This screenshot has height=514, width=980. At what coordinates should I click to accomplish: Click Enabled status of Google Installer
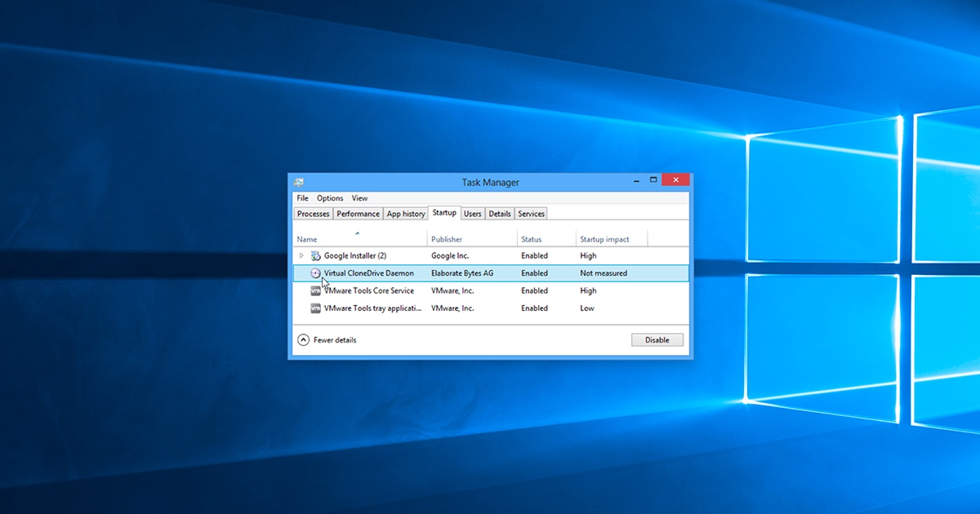tap(534, 256)
